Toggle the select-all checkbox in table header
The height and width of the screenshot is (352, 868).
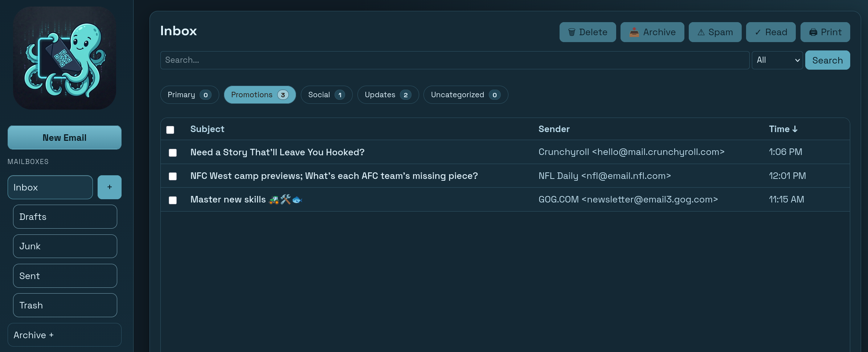pos(170,130)
